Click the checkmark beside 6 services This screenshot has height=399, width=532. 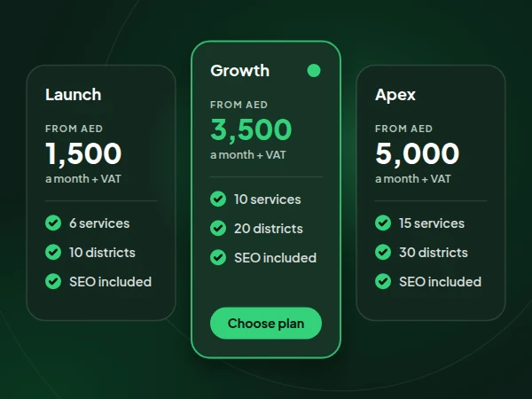(x=53, y=223)
